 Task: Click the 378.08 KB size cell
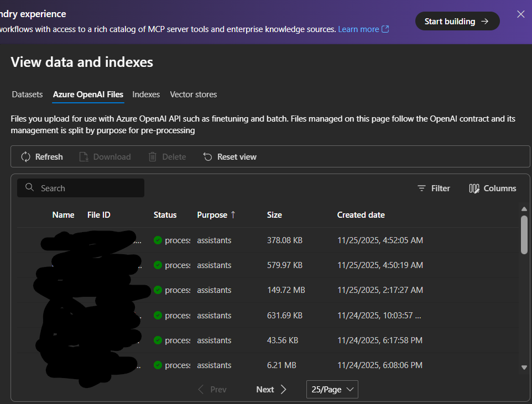tap(285, 240)
